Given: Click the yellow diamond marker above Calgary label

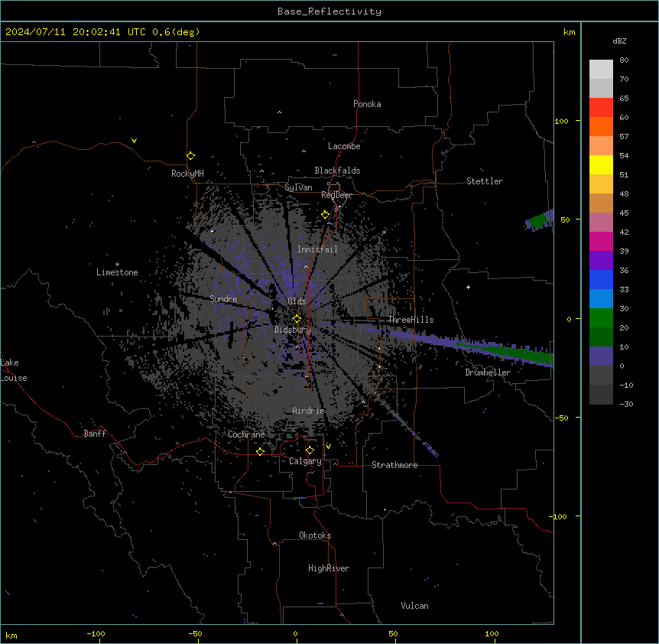Looking at the screenshot, I should pyautogui.click(x=310, y=450).
